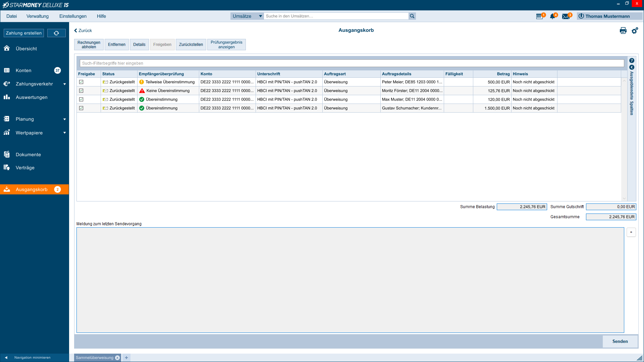Open the message envelope icon
The image size is (644, 362).
[x=566, y=16]
